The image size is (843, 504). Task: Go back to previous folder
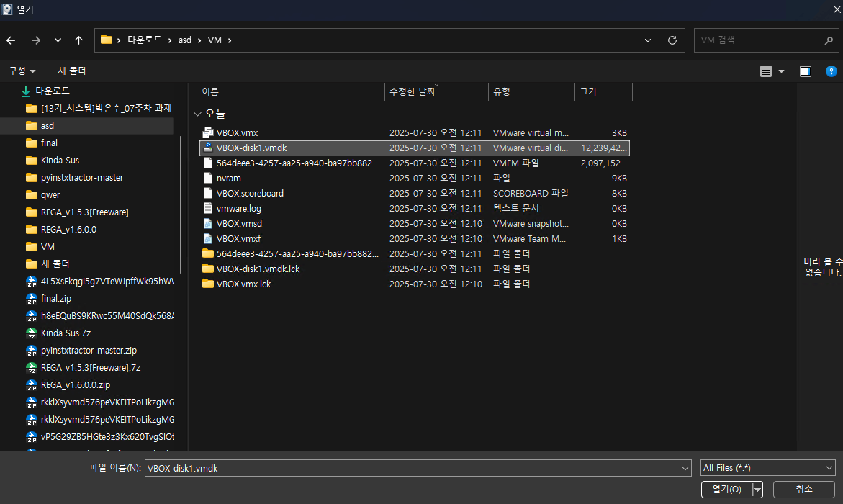tap(11, 40)
